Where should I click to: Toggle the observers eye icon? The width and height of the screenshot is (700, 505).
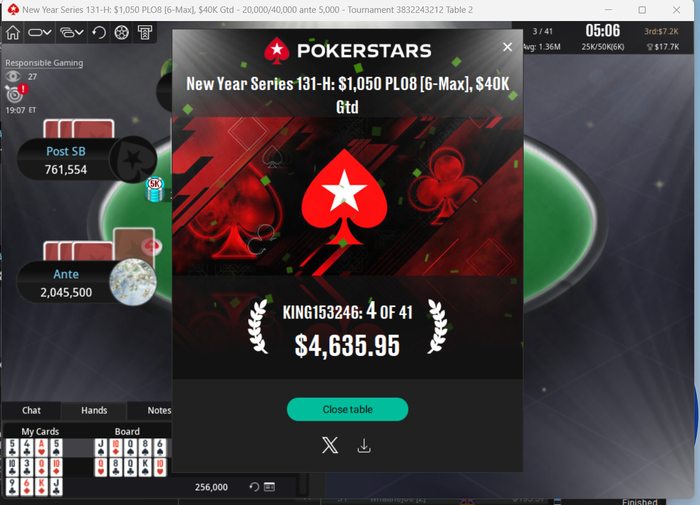tap(13, 76)
